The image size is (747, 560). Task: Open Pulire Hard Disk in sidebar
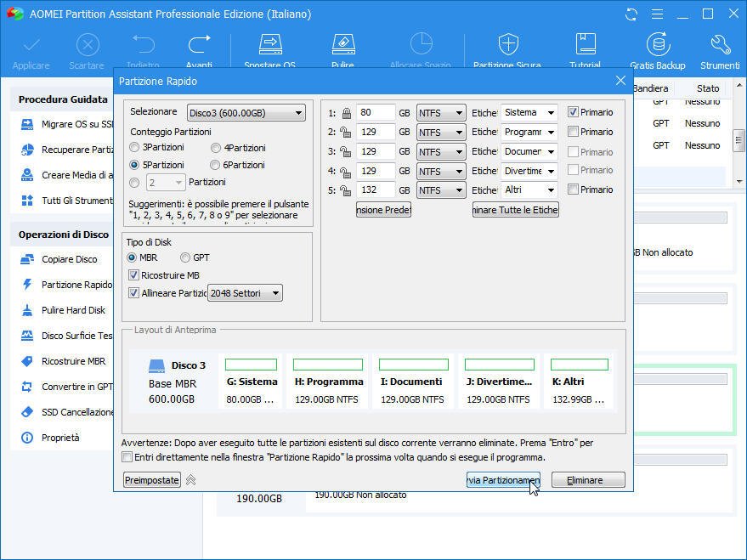(x=73, y=310)
